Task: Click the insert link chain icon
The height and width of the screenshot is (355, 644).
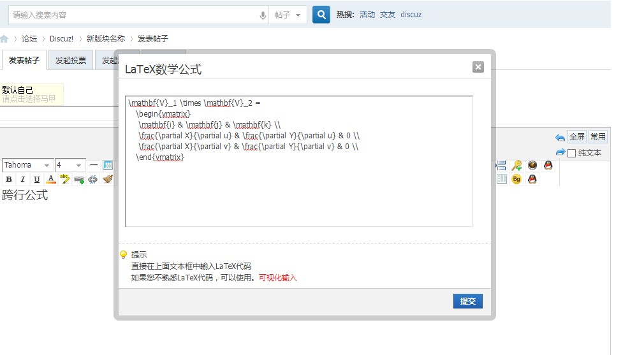Action: [x=79, y=180]
